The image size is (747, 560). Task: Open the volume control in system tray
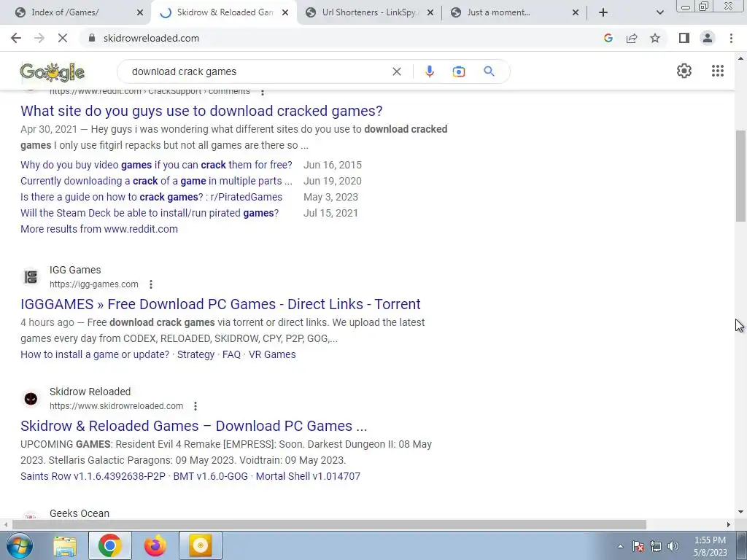pos(673,546)
